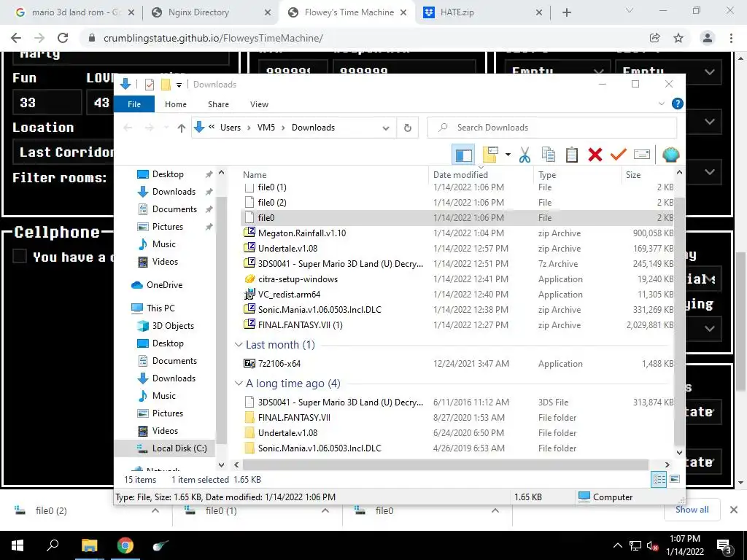Open a new Chrome tab
Screen dimensions: 747x560
[566, 12]
